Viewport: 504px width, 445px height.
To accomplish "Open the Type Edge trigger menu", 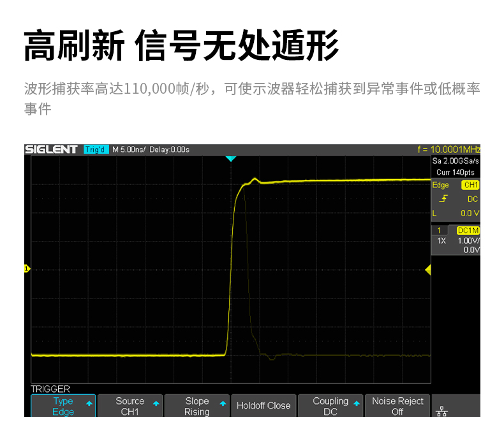I will (x=63, y=406).
